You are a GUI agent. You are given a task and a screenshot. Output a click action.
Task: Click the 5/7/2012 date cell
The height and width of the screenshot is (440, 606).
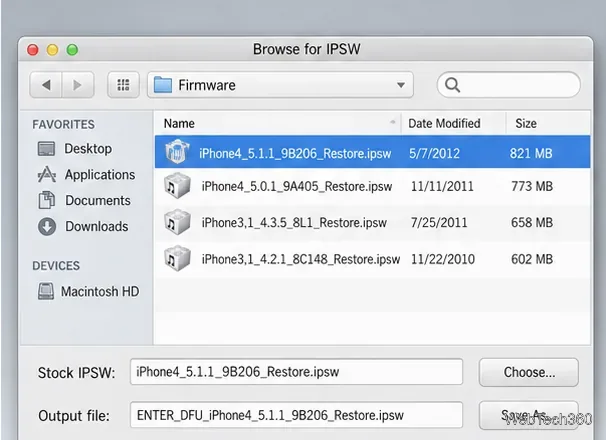click(x=434, y=153)
